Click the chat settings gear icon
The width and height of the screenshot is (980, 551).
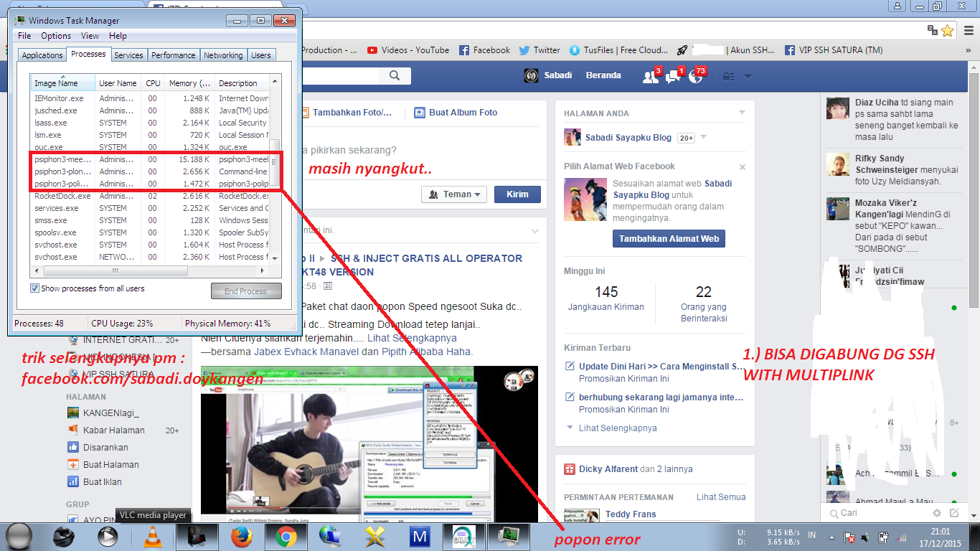937,513
